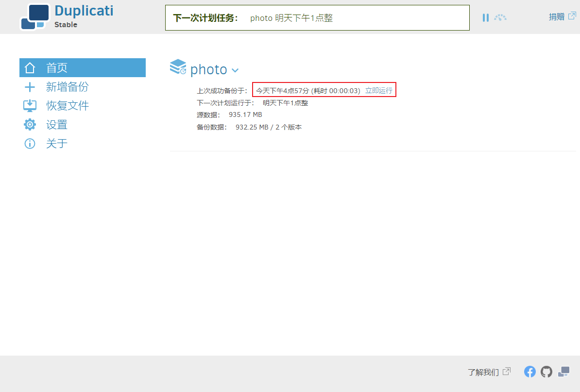Click the Stable version label
Image resolution: width=580 pixels, height=392 pixels.
point(66,25)
